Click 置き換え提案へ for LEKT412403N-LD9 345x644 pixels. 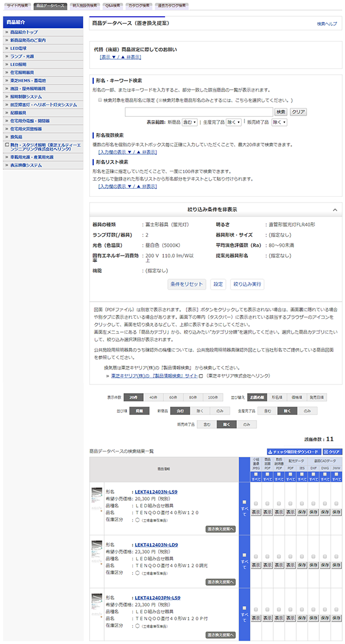point(221,582)
